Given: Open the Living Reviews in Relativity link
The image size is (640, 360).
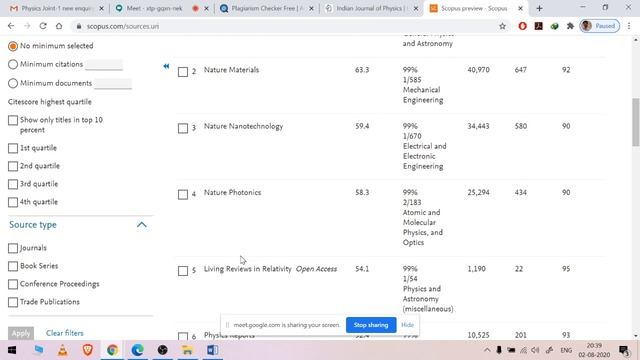Looking at the screenshot, I should 248,269.
